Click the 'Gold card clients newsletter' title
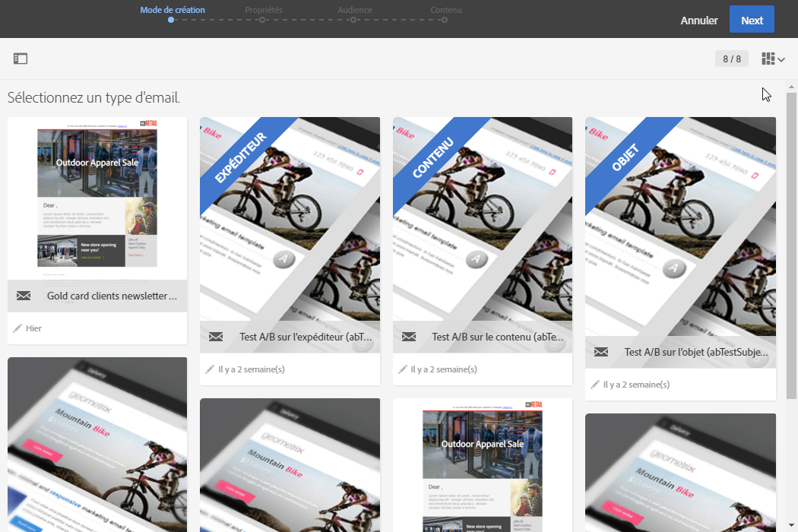Image resolution: width=798 pixels, height=532 pixels. tap(112, 296)
